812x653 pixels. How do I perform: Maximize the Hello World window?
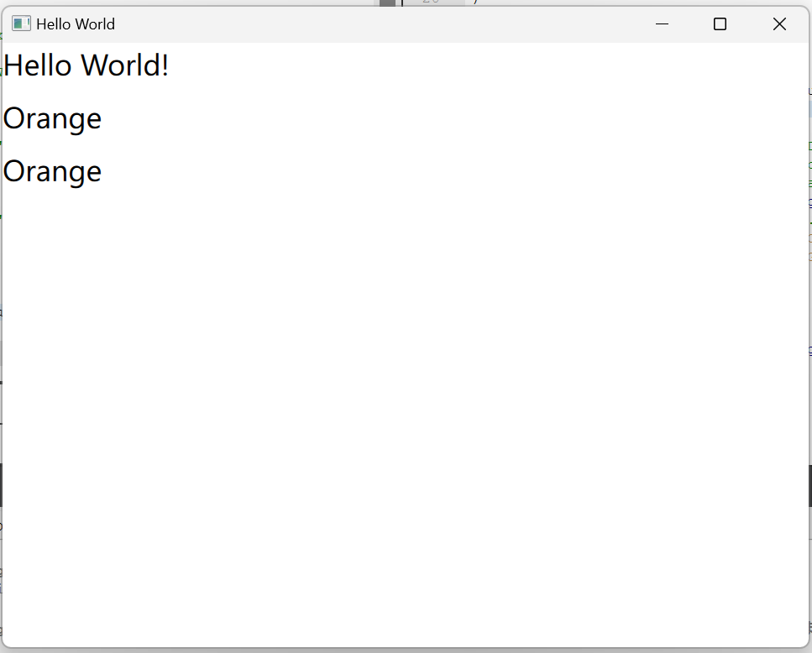(720, 24)
